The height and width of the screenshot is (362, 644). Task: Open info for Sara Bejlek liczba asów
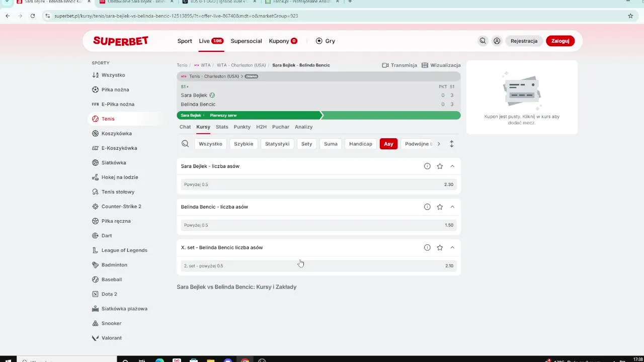click(x=427, y=166)
